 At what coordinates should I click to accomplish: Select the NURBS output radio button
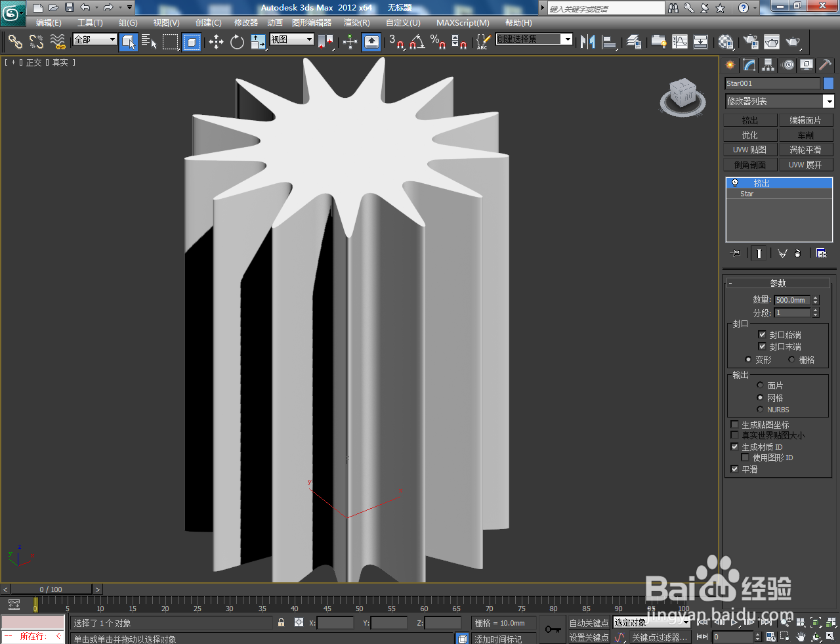(x=760, y=409)
